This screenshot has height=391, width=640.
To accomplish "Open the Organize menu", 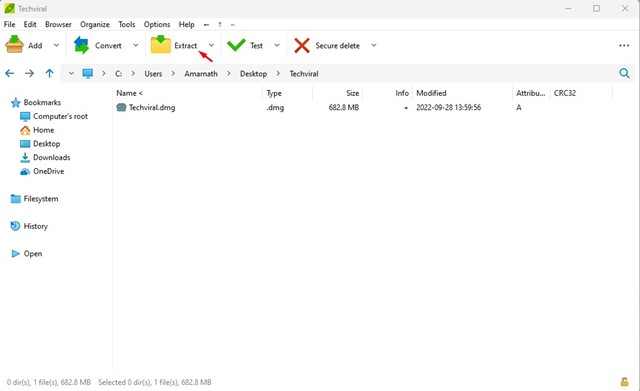I will [95, 24].
